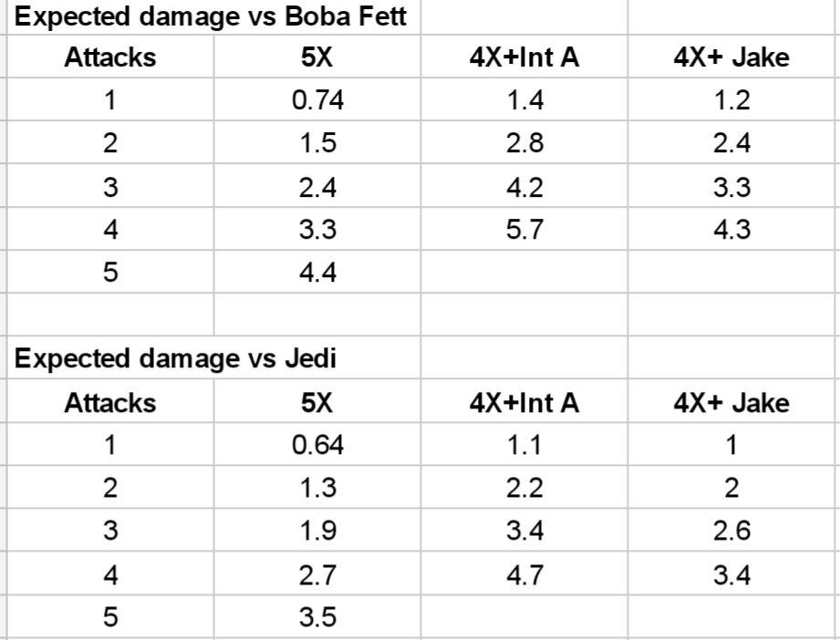Select "4X+Int A" header in Boba Fett table

[x=524, y=58]
